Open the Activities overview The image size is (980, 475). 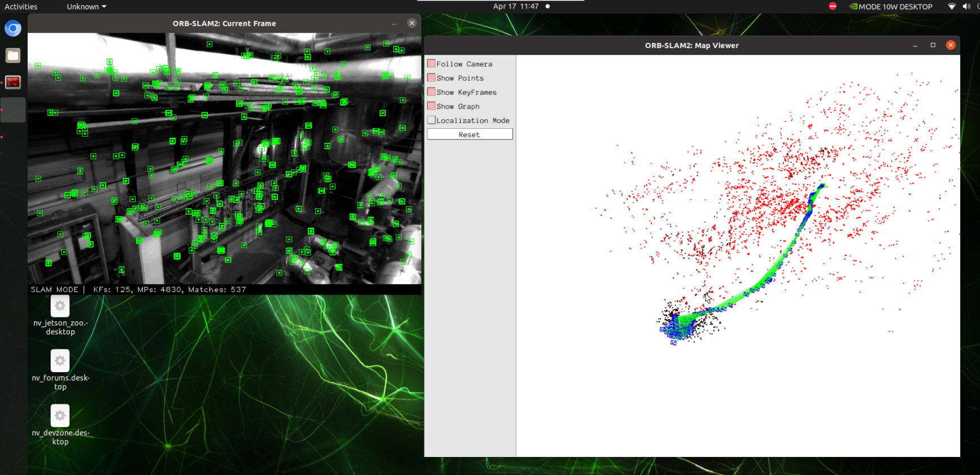pyautogui.click(x=21, y=7)
